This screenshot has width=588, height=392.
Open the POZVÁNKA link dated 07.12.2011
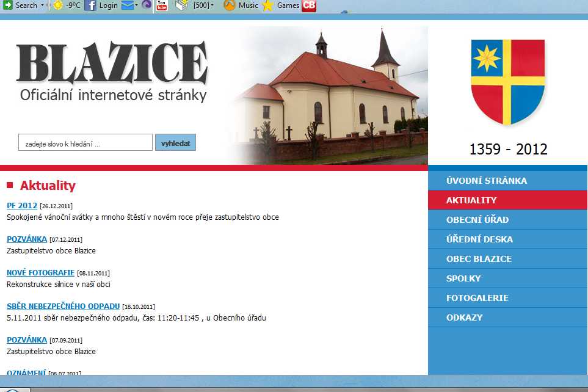click(27, 239)
